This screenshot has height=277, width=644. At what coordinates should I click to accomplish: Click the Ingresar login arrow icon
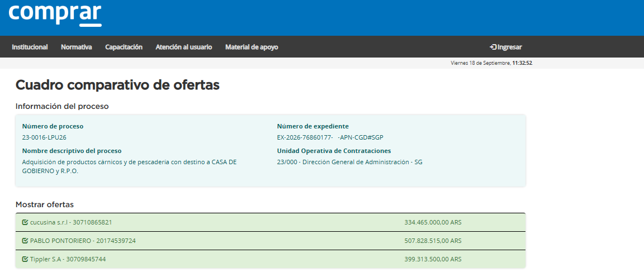pyautogui.click(x=493, y=47)
